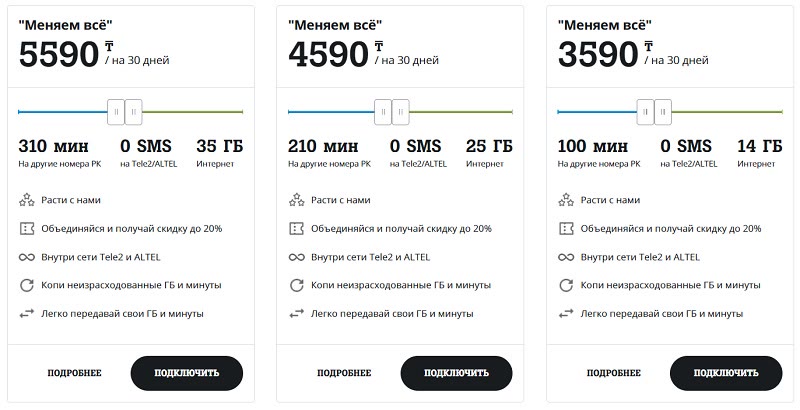Click the infinity icon in the 5590 plan
This screenshot has height=410, width=800.
click(27, 257)
